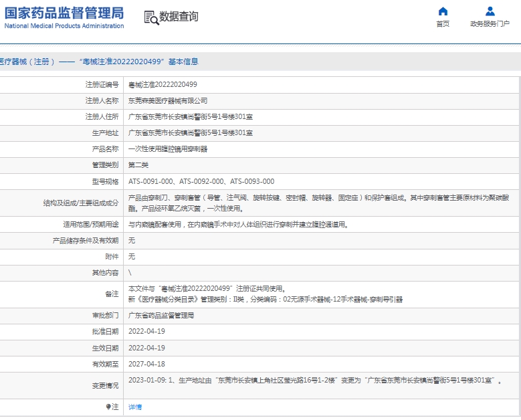Click 广东省药品监督管理局 approval department value

click(161, 315)
